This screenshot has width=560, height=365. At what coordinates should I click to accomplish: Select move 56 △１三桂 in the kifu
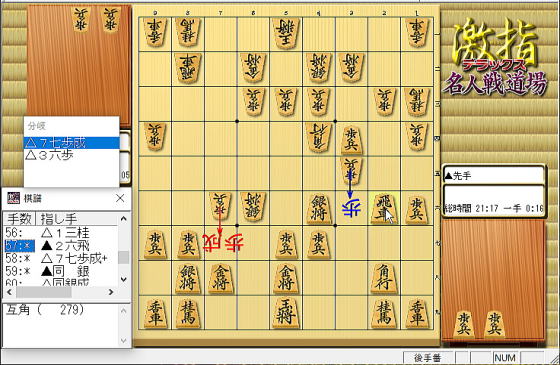click(61, 233)
